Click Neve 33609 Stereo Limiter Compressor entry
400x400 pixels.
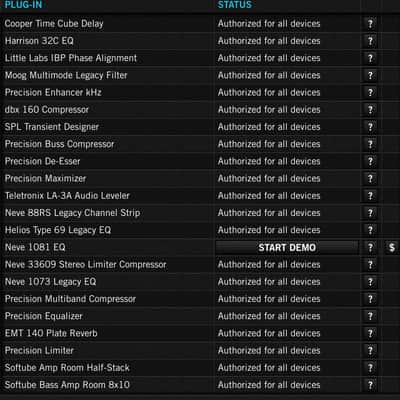[85, 265]
